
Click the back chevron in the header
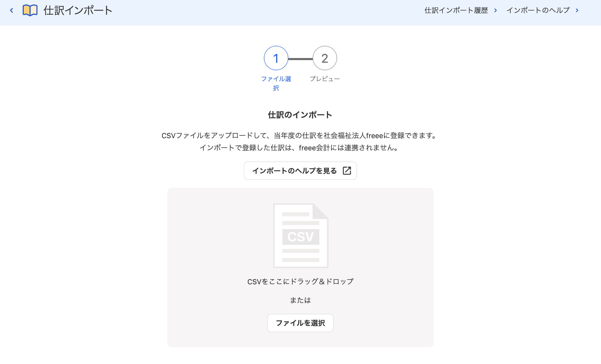[x=11, y=11]
